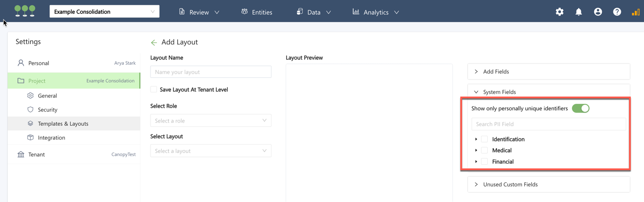The width and height of the screenshot is (644, 202).
Task: Click the help question mark icon
Action: click(x=617, y=12)
